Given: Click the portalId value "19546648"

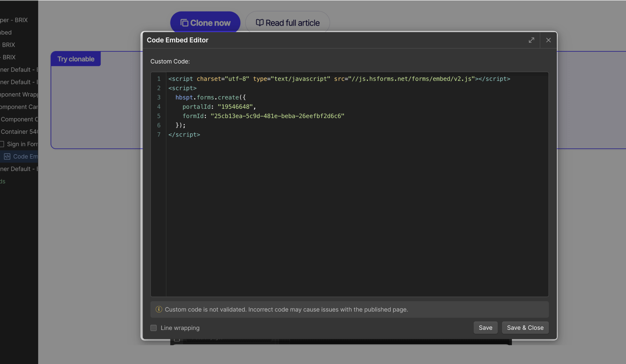Looking at the screenshot, I should [235, 107].
